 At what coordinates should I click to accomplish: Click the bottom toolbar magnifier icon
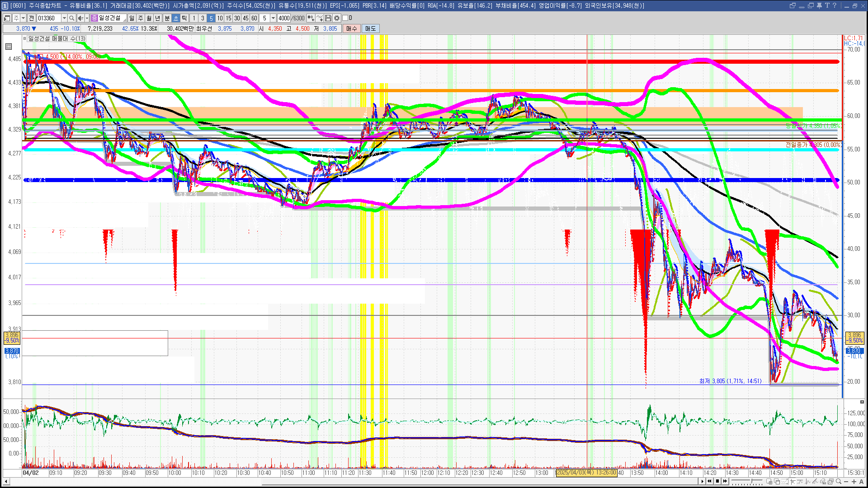tap(839, 481)
